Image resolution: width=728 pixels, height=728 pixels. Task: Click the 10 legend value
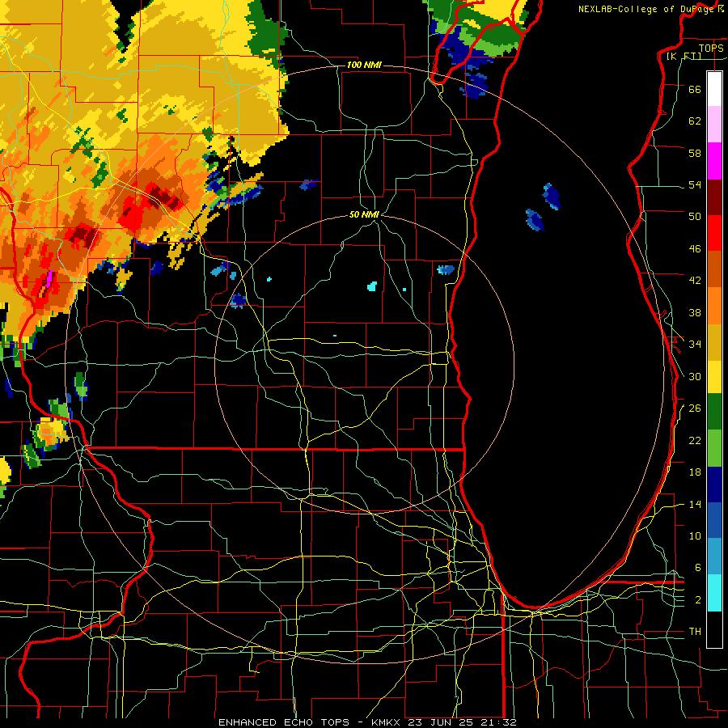point(695,535)
